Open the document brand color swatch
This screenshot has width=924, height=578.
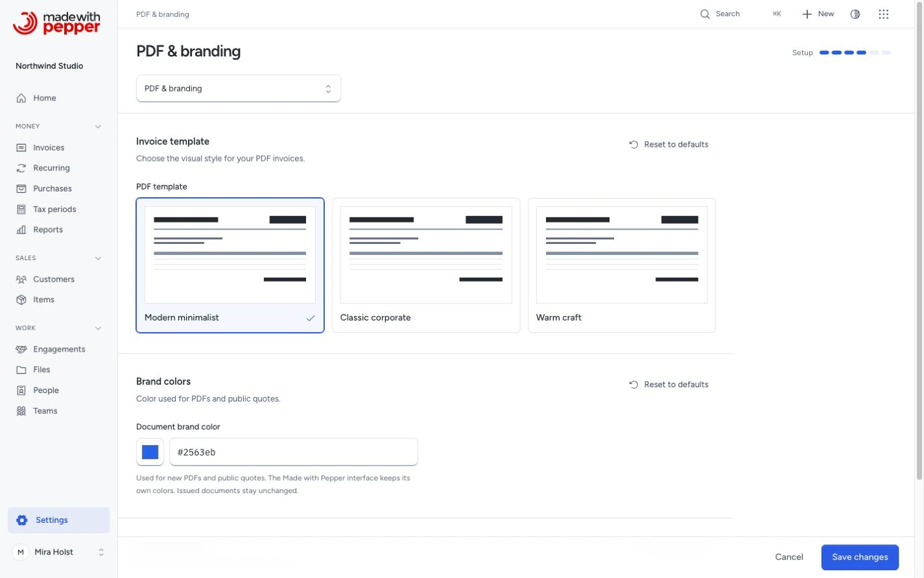tap(150, 452)
